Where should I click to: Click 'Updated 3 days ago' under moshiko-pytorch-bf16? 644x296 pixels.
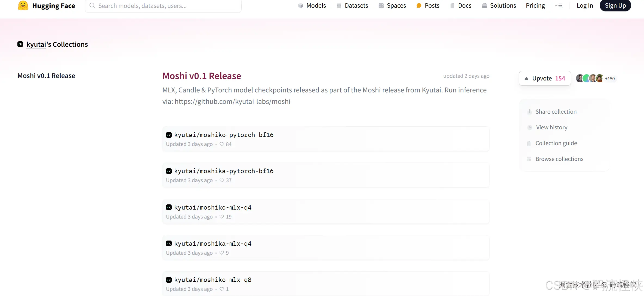(189, 144)
